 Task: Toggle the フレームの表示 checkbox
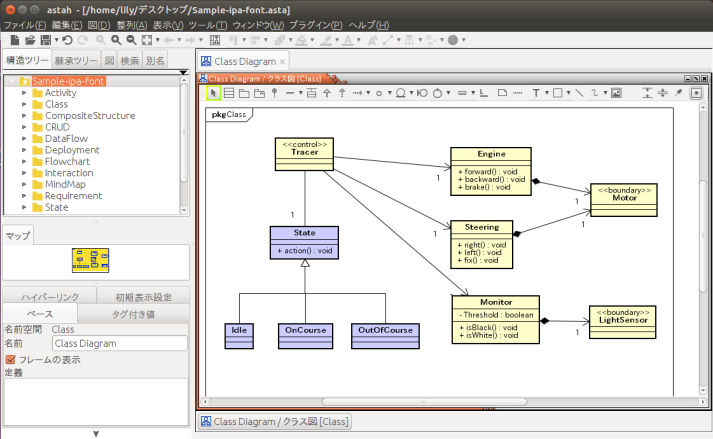pyautogui.click(x=11, y=359)
